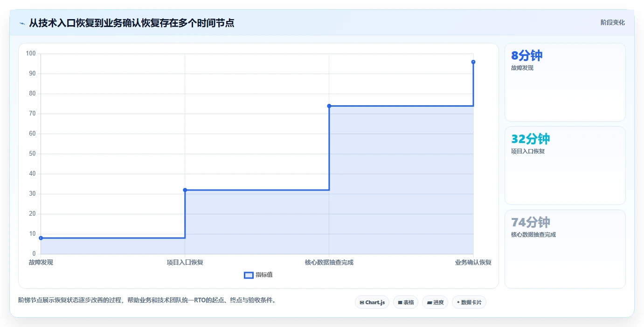Click the x-axis label 业务确认恢复

[x=473, y=262]
